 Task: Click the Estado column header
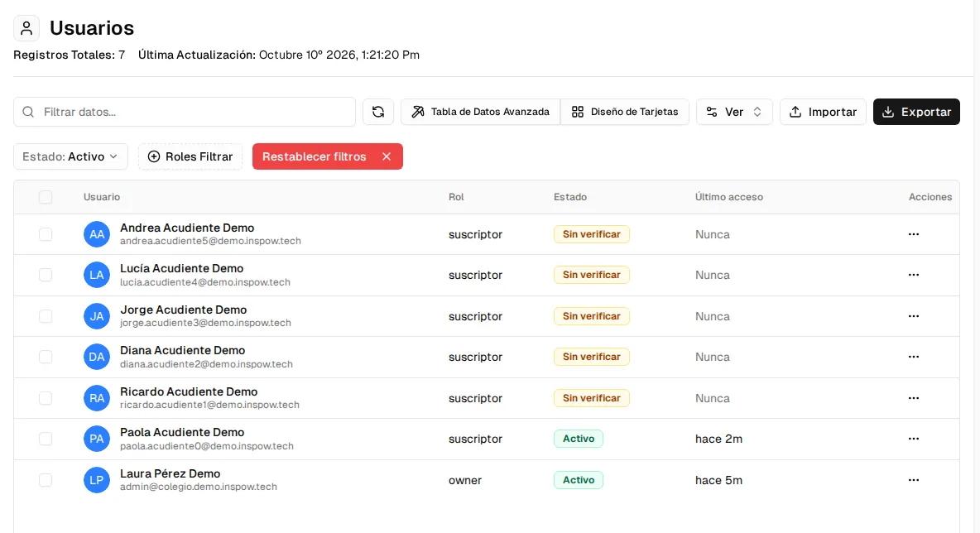click(x=570, y=197)
